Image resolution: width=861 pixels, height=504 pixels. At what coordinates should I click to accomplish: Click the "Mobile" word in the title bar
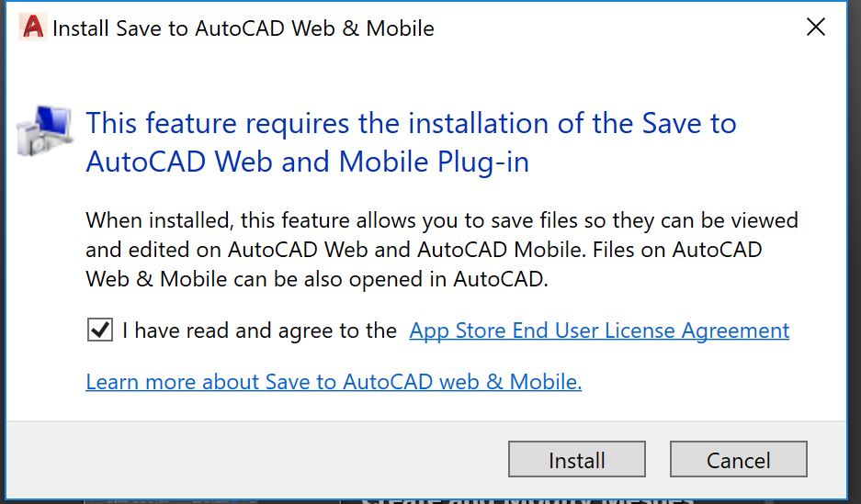(400, 28)
